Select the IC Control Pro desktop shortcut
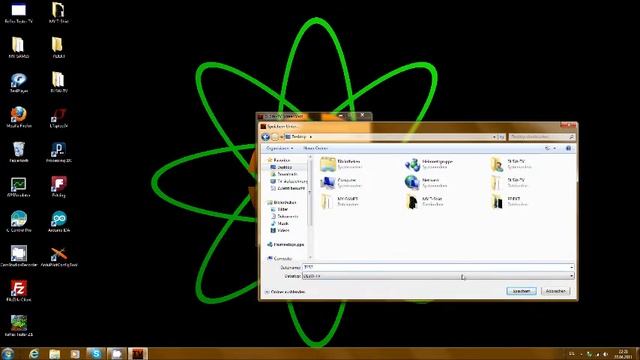The height and width of the screenshot is (360, 640). 19,221
